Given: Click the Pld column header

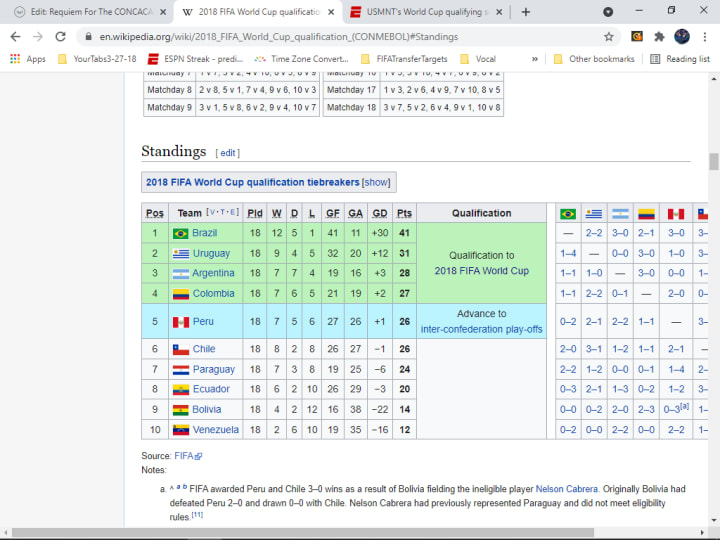Looking at the screenshot, I should (x=255, y=213).
